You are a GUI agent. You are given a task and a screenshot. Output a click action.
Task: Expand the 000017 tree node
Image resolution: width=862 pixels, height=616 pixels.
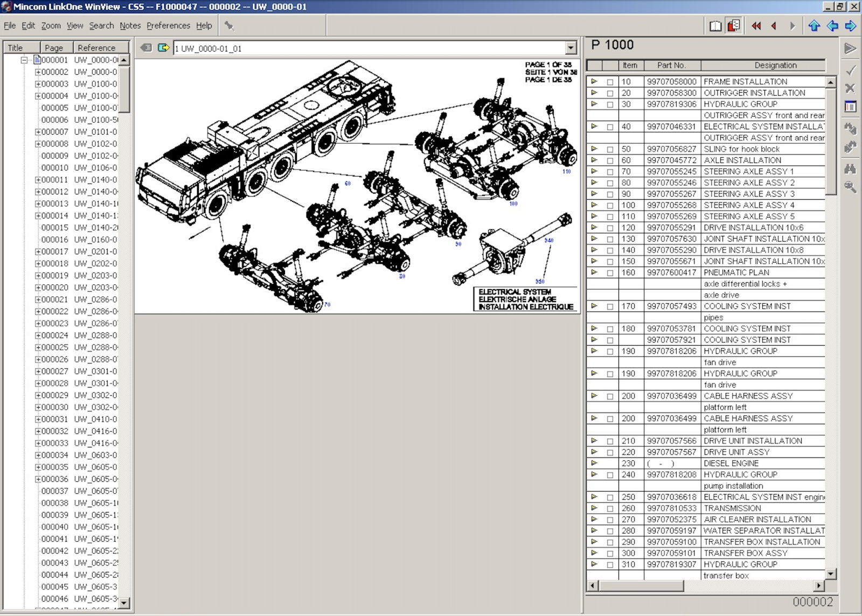pyautogui.click(x=38, y=251)
